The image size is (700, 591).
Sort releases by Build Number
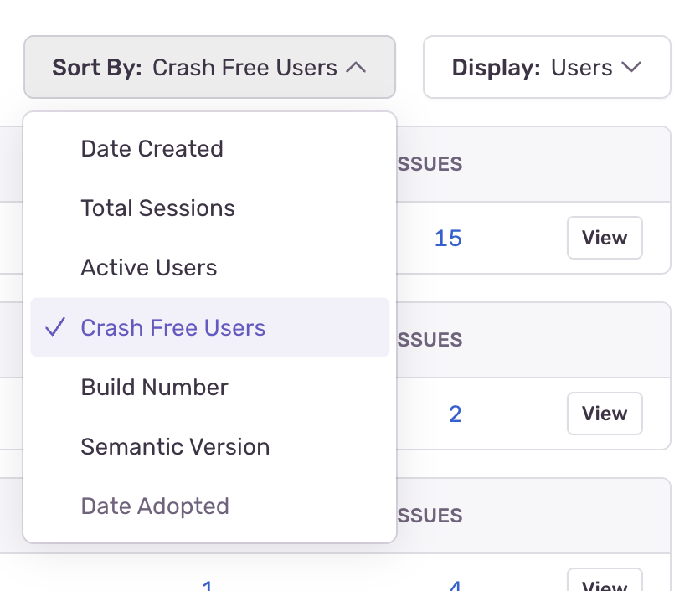pos(153,387)
